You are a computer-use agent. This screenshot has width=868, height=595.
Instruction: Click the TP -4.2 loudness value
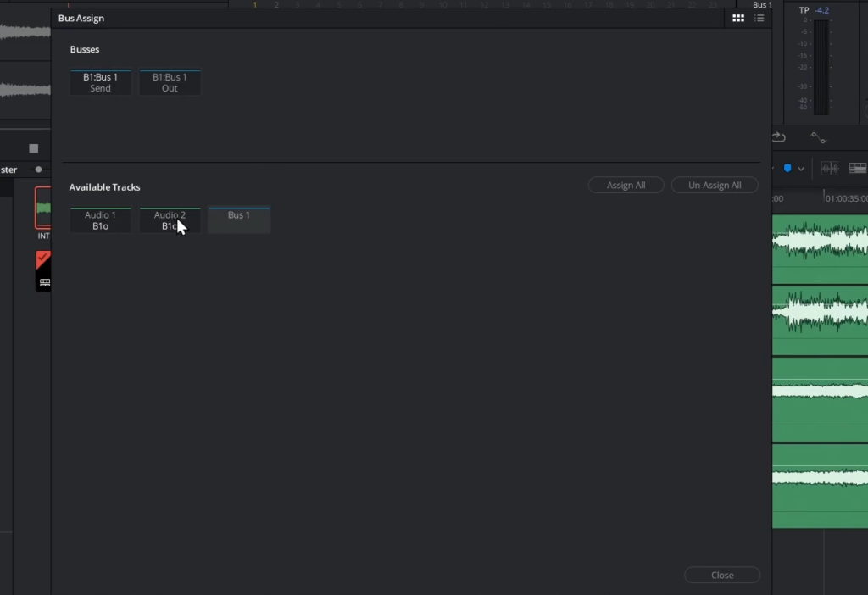[822, 10]
